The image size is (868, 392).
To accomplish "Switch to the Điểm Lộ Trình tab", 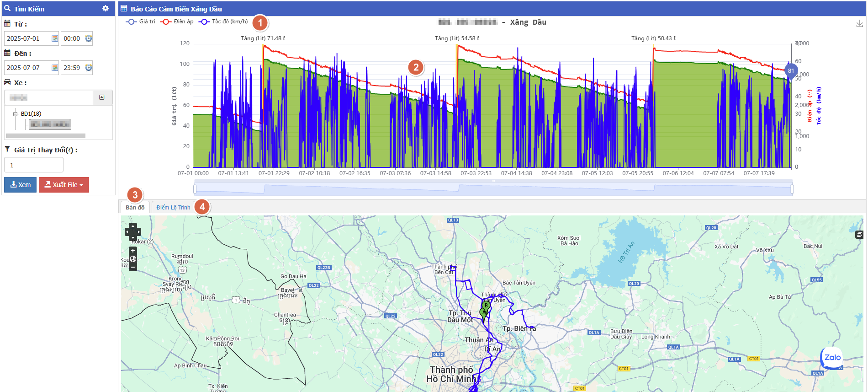I will click(173, 208).
